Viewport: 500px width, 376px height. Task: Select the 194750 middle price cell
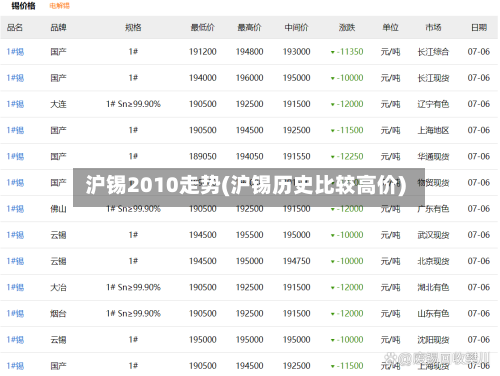(296, 261)
